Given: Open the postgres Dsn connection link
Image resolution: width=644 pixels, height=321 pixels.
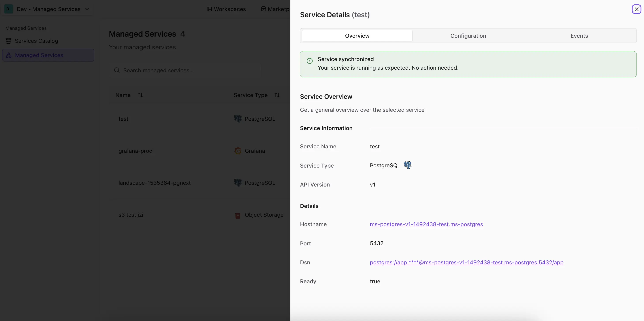Looking at the screenshot, I should click(x=467, y=262).
